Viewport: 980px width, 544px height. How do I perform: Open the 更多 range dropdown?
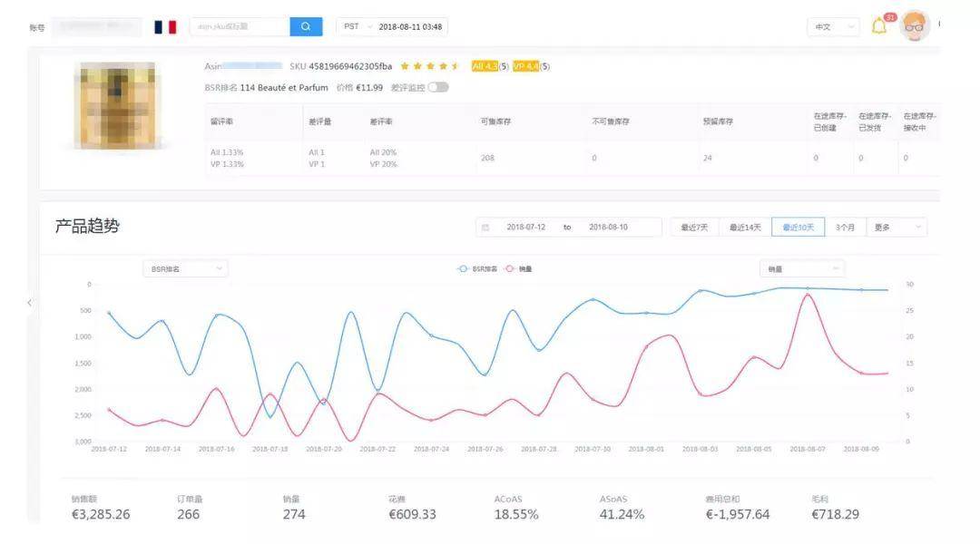click(x=897, y=228)
